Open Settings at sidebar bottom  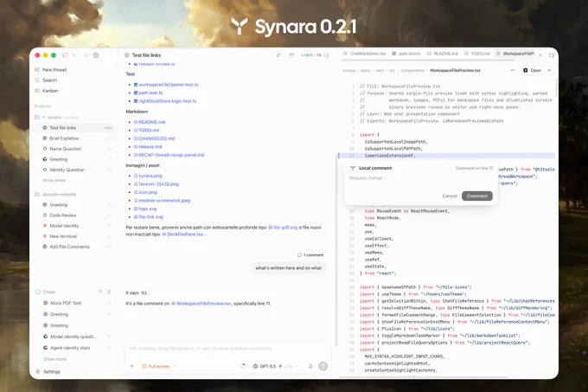[48, 372]
